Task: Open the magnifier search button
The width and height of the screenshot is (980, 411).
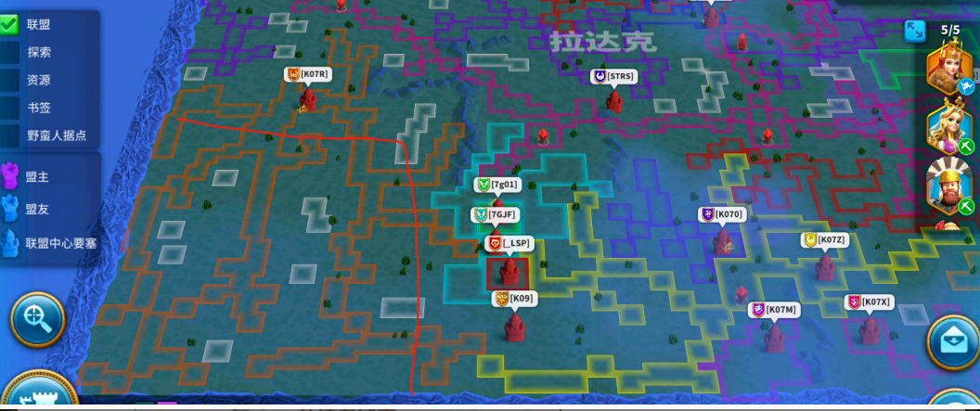Action: click(37, 319)
